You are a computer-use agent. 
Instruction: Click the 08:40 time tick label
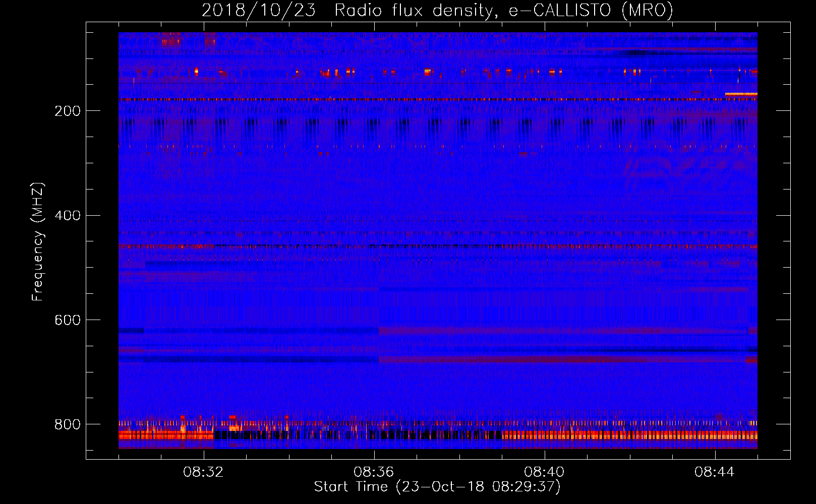[x=545, y=472]
